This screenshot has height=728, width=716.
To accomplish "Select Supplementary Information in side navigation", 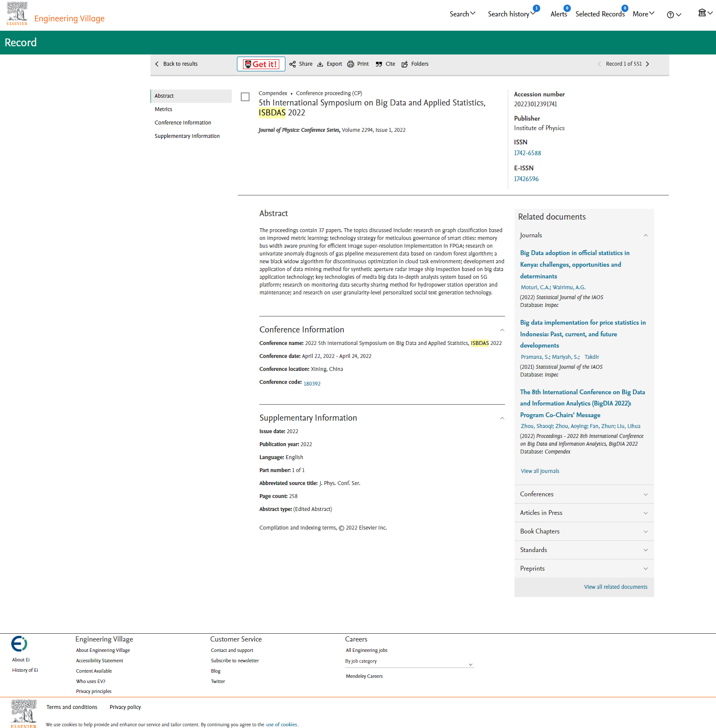I will pyautogui.click(x=191, y=136).
